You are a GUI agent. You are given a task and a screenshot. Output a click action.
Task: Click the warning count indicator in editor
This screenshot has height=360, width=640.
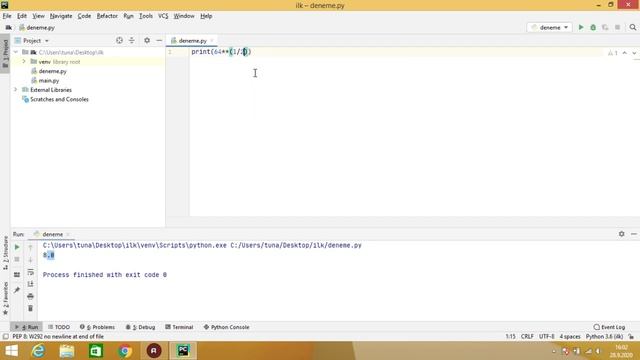[x=613, y=53]
